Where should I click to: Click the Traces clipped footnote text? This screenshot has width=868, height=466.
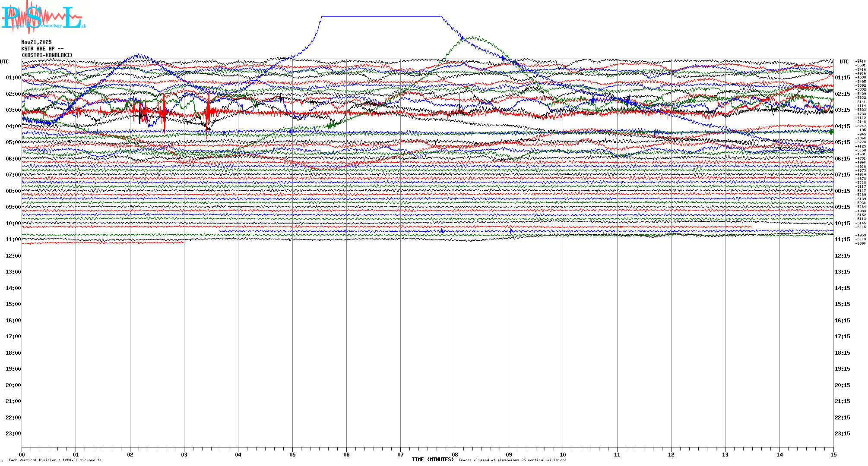coord(512,460)
